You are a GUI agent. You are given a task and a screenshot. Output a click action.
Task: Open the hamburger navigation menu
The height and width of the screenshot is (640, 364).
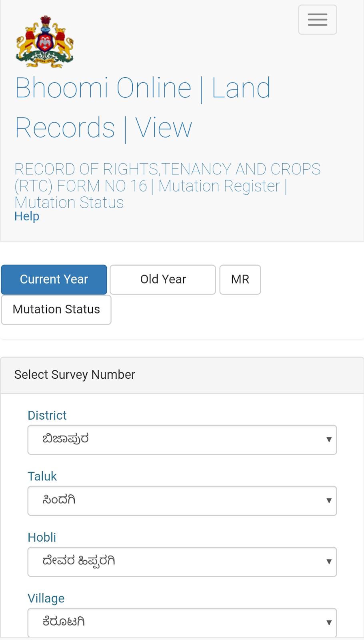click(318, 20)
